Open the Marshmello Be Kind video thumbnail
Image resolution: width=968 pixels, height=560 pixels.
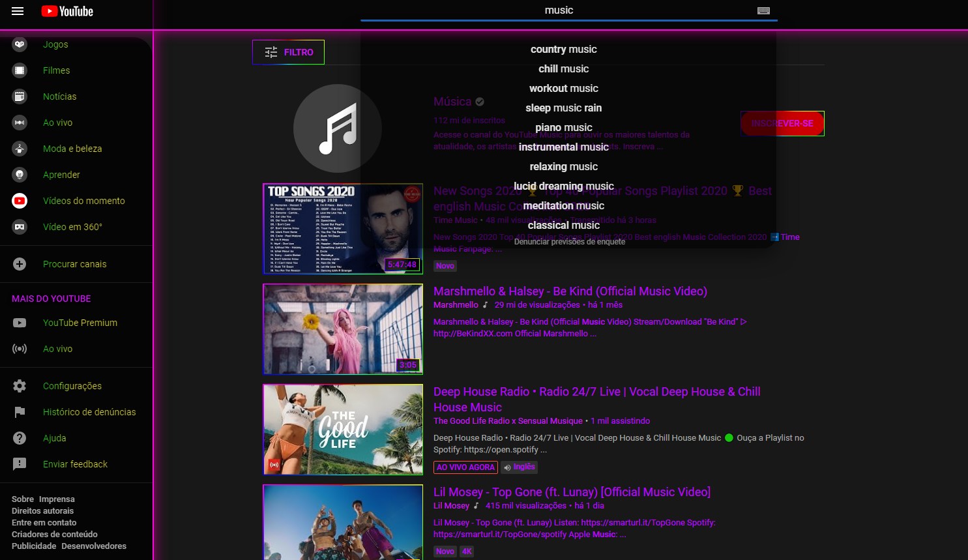point(343,329)
